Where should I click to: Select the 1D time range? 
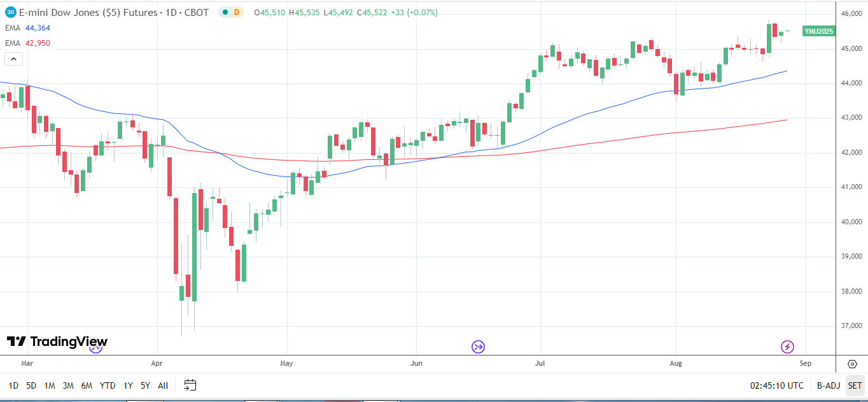(13, 385)
